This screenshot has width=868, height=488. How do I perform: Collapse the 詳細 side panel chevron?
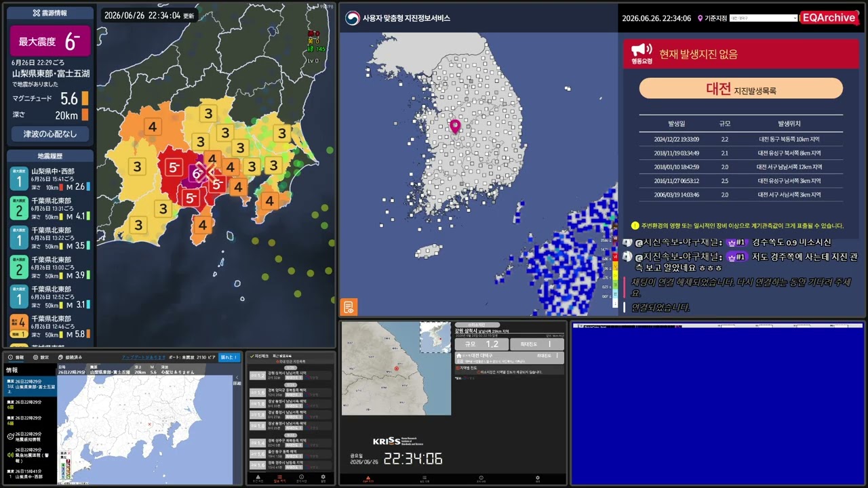pyautogui.click(x=237, y=378)
